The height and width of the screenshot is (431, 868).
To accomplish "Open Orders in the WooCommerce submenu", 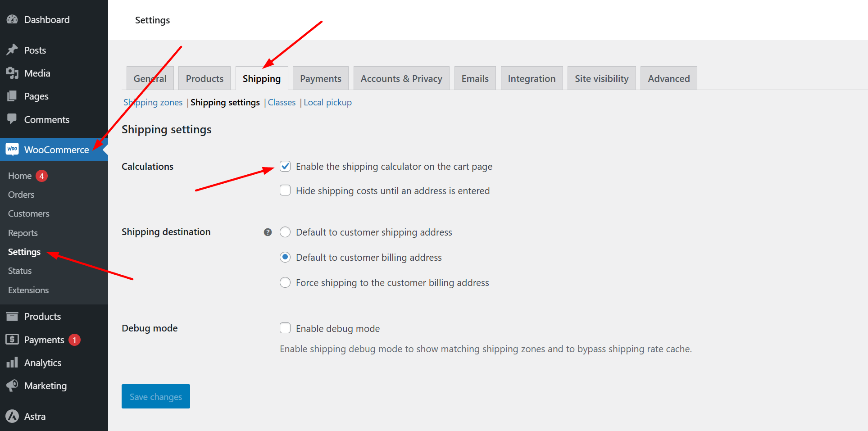I will coord(21,195).
